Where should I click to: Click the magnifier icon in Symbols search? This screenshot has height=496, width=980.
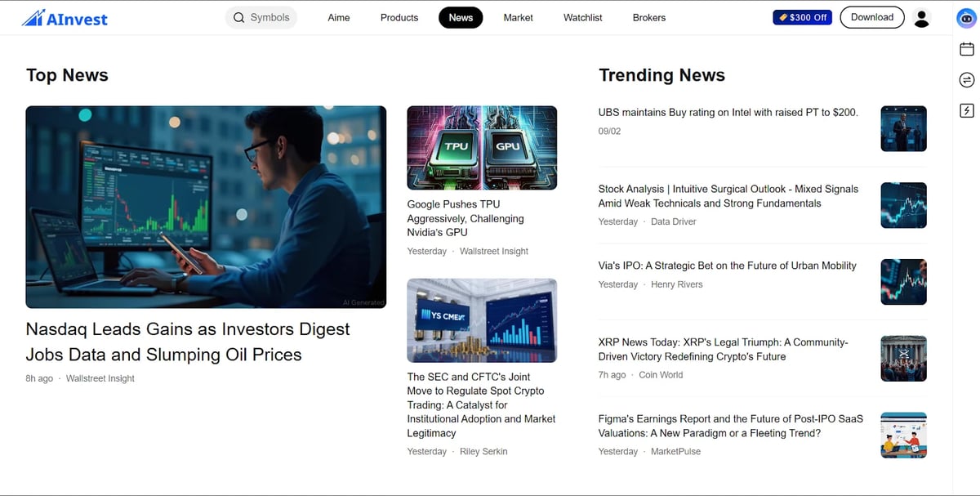click(x=238, y=18)
